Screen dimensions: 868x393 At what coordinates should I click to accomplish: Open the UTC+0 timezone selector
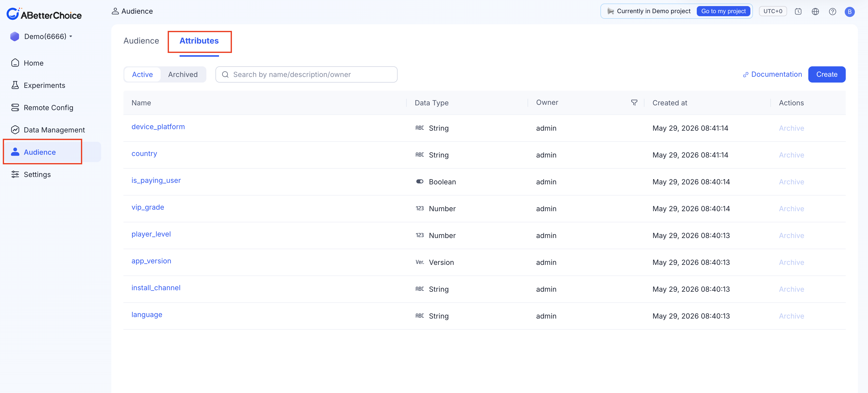click(773, 11)
